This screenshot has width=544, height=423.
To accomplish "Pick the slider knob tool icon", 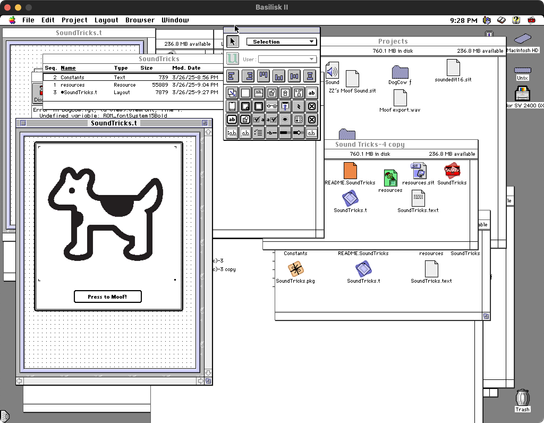I will click(272, 133).
